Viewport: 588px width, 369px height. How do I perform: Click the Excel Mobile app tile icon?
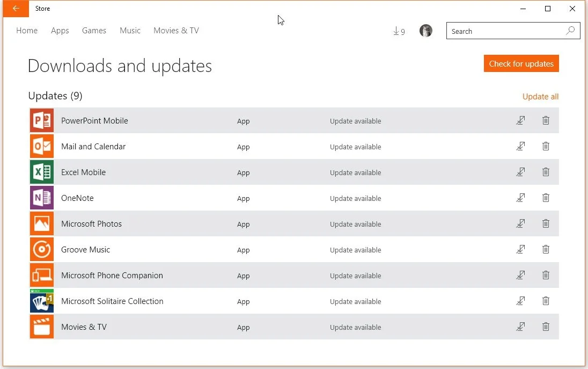41,172
